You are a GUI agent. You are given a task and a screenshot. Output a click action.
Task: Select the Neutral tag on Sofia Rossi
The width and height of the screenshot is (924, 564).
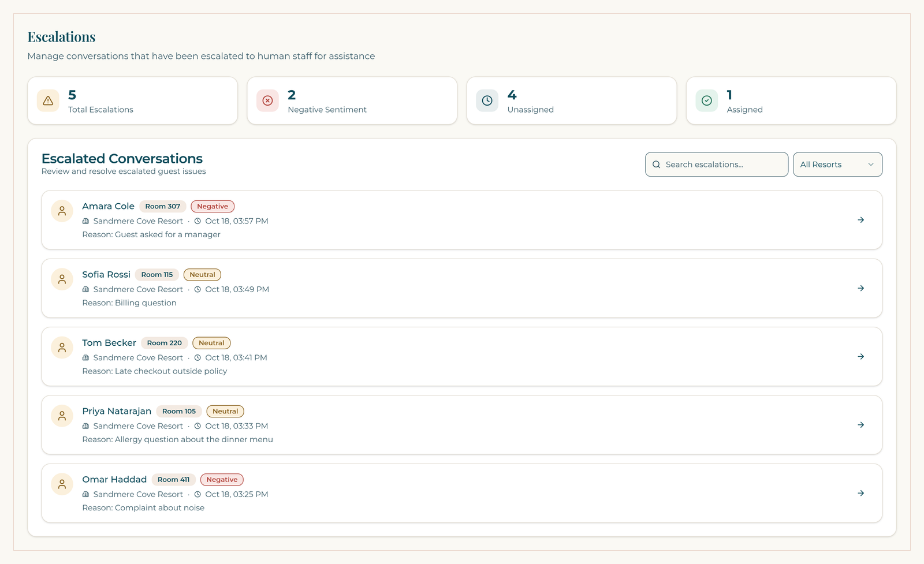pos(202,275)
